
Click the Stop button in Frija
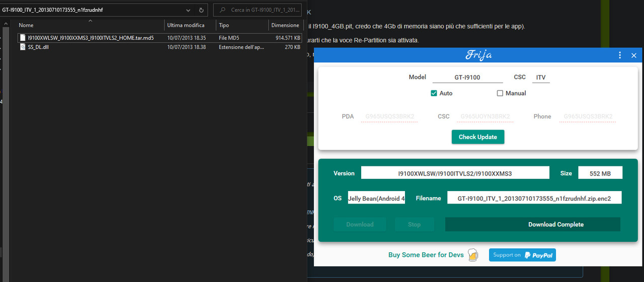(414, 224)
